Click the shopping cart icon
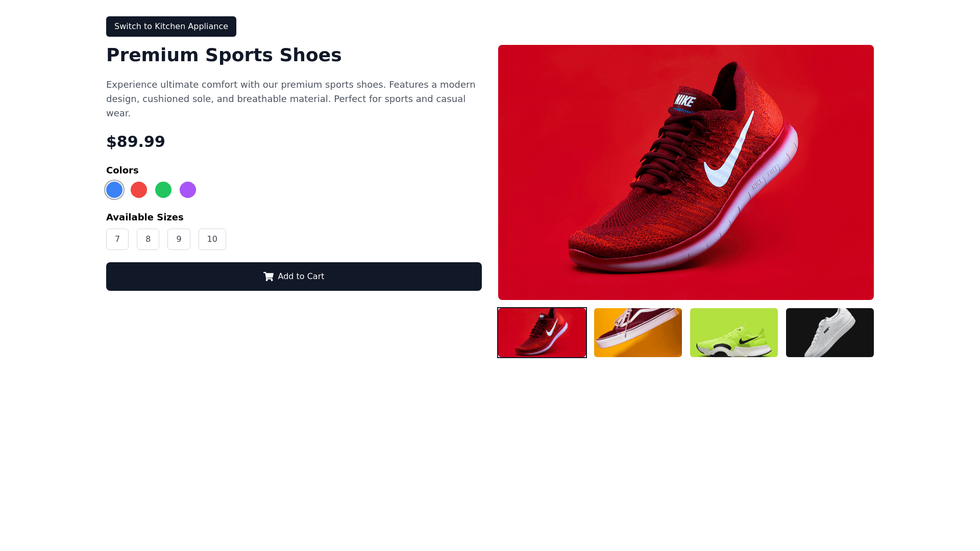 pyautogui.click(x=268, y=277)
